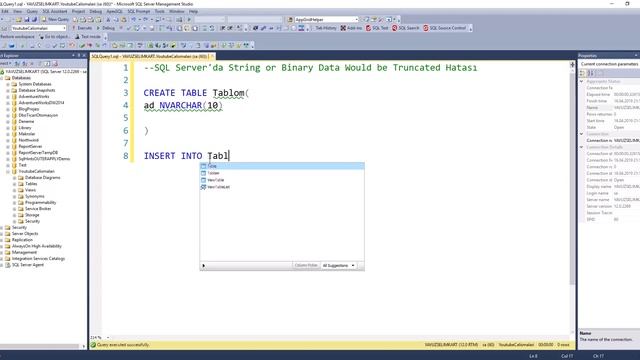
Task: Open SQL Source Control
Action: coord(444,28)
